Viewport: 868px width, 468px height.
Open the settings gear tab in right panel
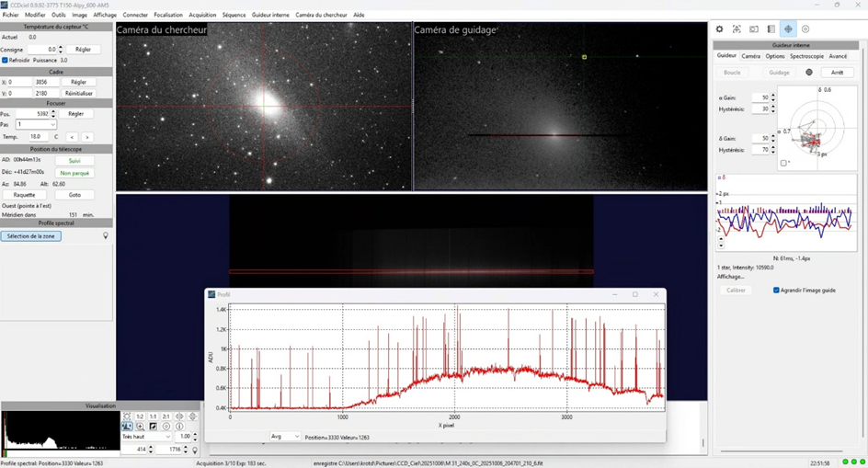point(719,29)
